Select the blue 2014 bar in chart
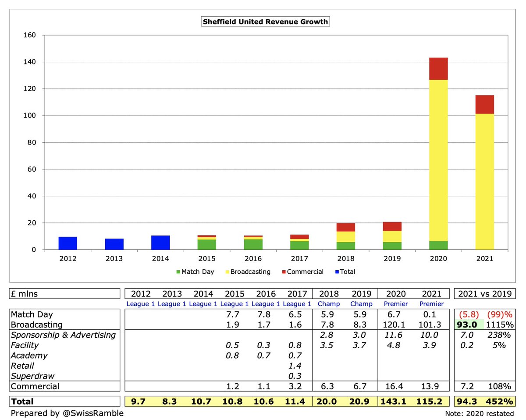The image size is (526, 420). click(x=160, y=243)
